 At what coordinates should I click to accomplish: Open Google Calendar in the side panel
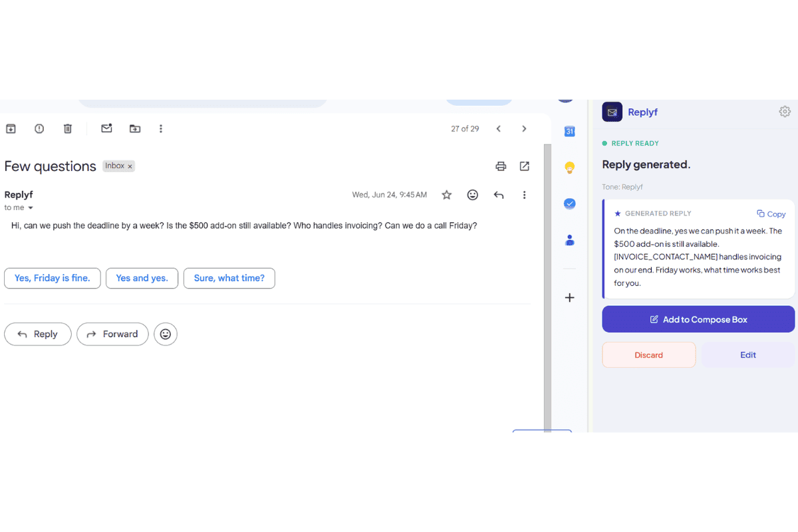(570, 132)
